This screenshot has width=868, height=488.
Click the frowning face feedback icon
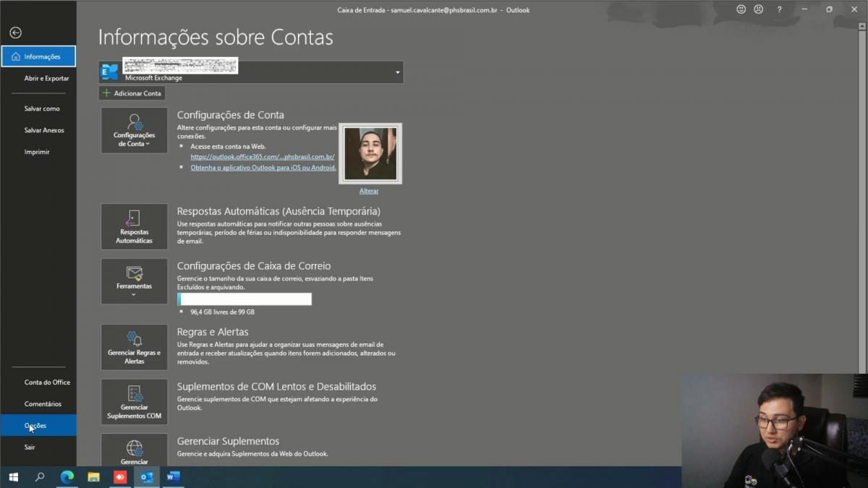click(x=759, y=9)
